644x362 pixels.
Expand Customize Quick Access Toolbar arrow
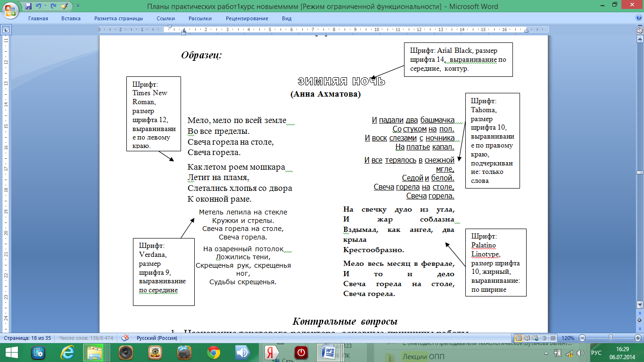click(x=78, y=7)
